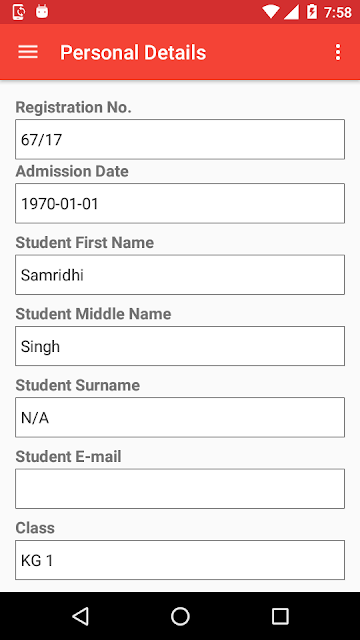Tap the Personal Details title
Image resolution: width=360 pixels, height=640 pixels.
pos(133,53)
